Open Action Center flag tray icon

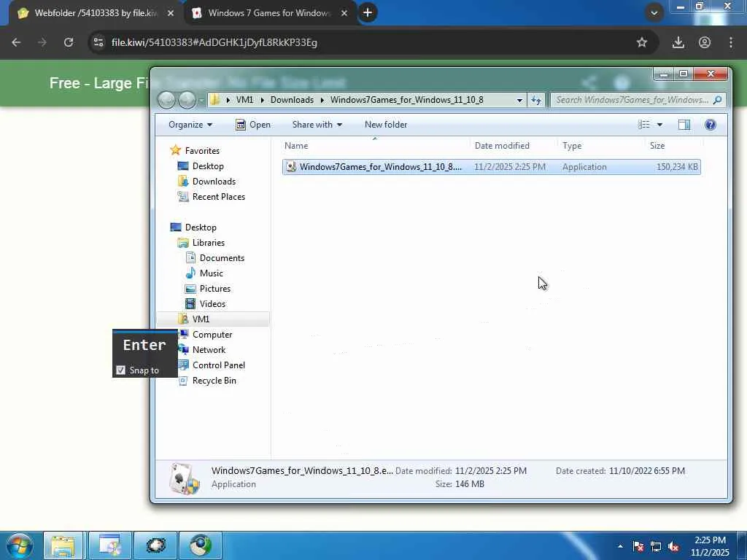coord(638,547)
